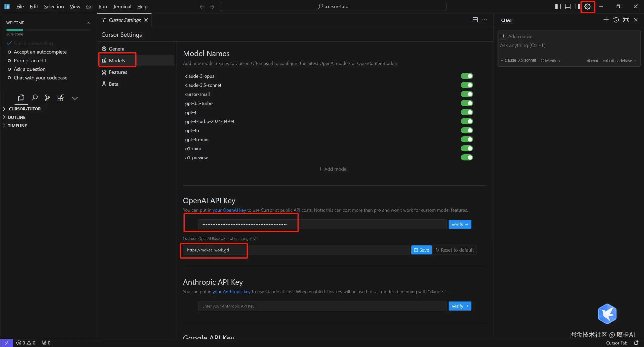Image resolution: width=644 pixels, height=347 pixels.
Task: Click the Explorer files icon
Action: click(21, 98)
